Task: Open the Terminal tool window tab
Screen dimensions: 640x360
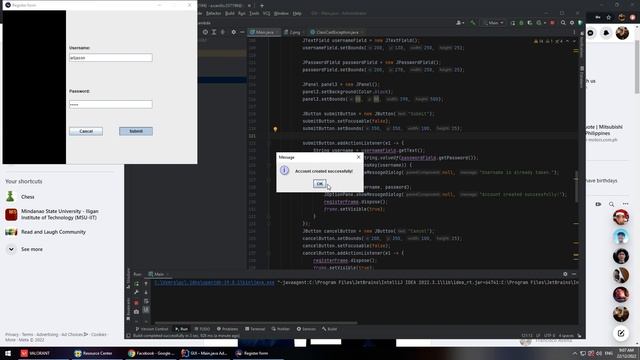Action: [255, 329]
